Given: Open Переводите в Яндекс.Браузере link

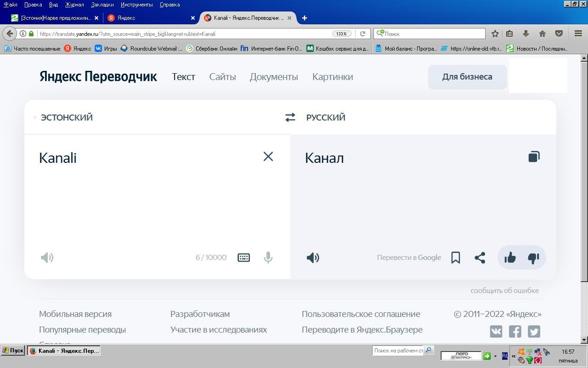Looking at the screenshot, I should (x=362, y=329).
